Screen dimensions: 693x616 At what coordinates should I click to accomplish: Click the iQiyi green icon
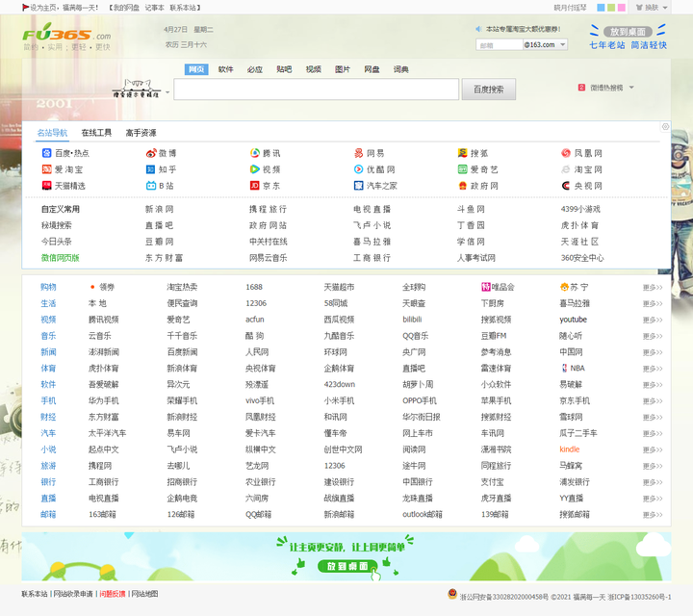tap(463, 169)
